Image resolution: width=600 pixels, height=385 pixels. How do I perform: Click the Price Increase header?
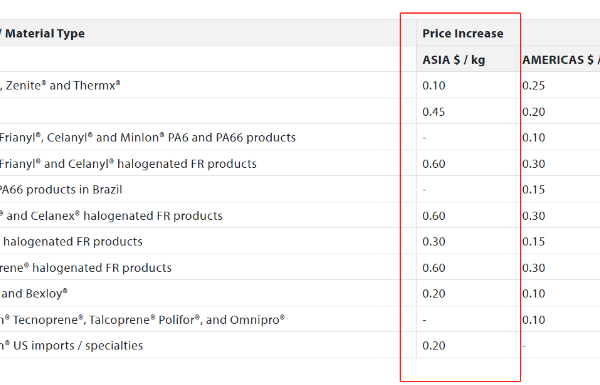tap(463, 34)
